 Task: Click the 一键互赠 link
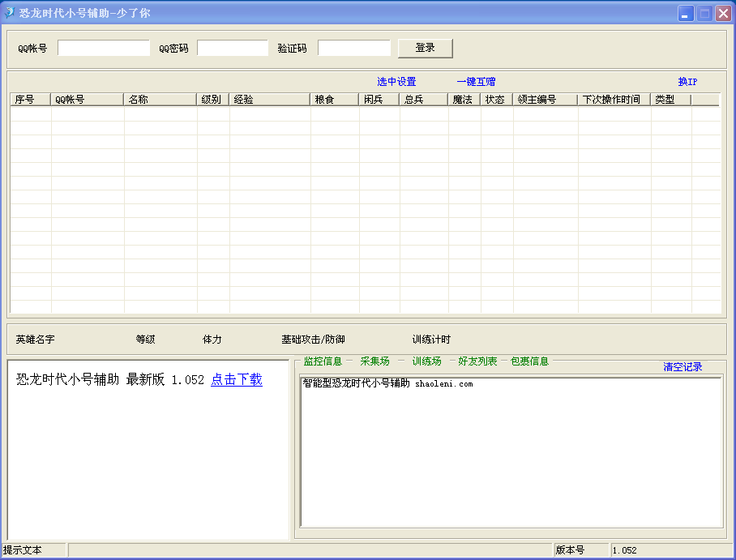click(476, 82)
